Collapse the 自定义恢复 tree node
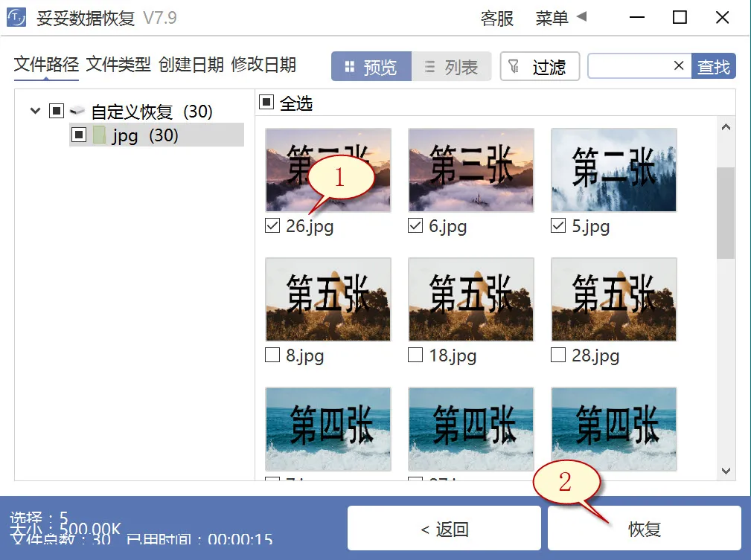This screenshot has width=751, height=560. pyautogui.click(x=35, y=112)
